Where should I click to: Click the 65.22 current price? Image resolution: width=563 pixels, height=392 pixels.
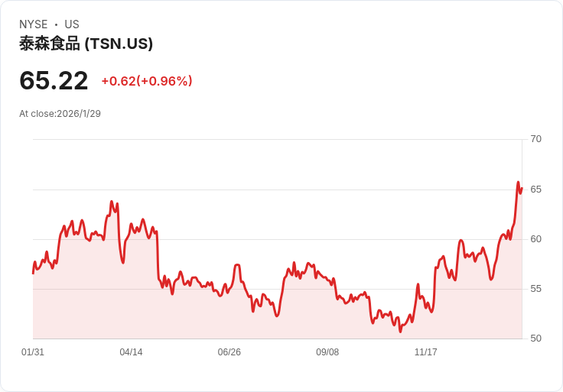coord(54,80)
